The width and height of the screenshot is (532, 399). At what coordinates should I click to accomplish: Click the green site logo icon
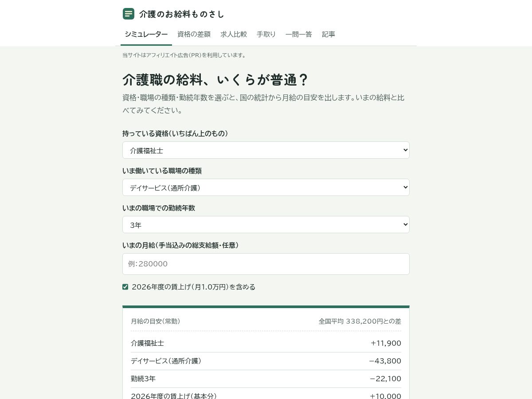(129, 14)
